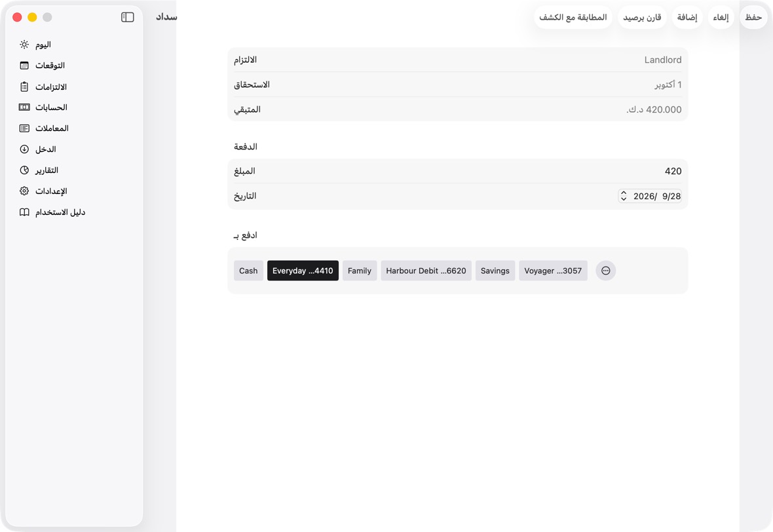Click the date stepper arrows

tap(624, 197)
